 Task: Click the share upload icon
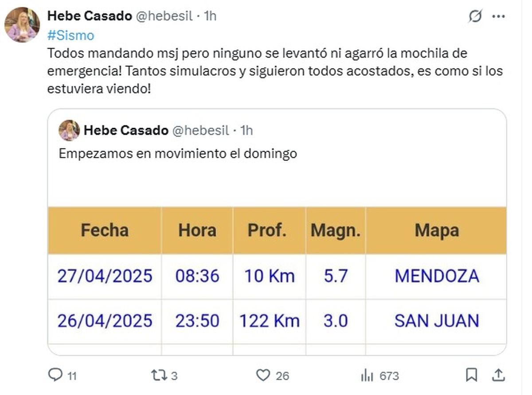(498, 375)
